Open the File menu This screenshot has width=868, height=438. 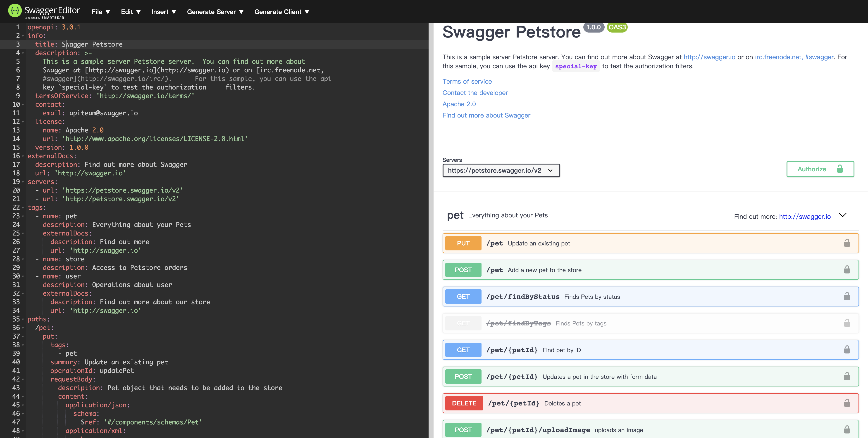[x=101, y=12]
